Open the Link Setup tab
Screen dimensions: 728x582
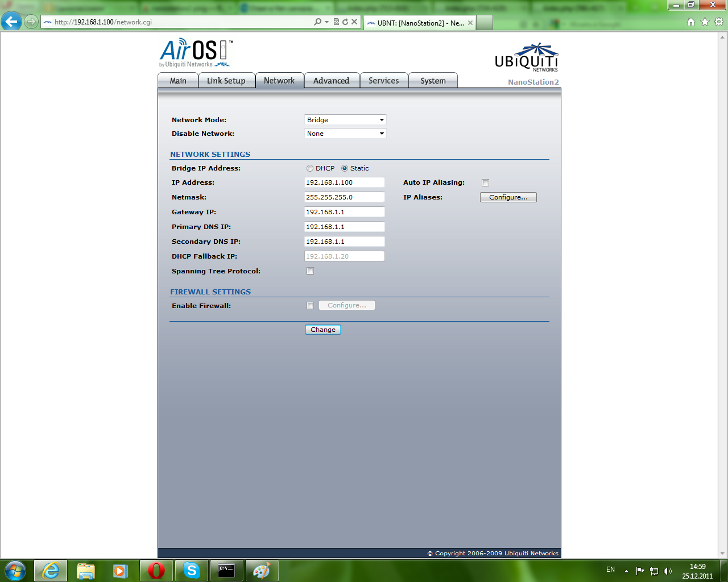coord(226,81)
